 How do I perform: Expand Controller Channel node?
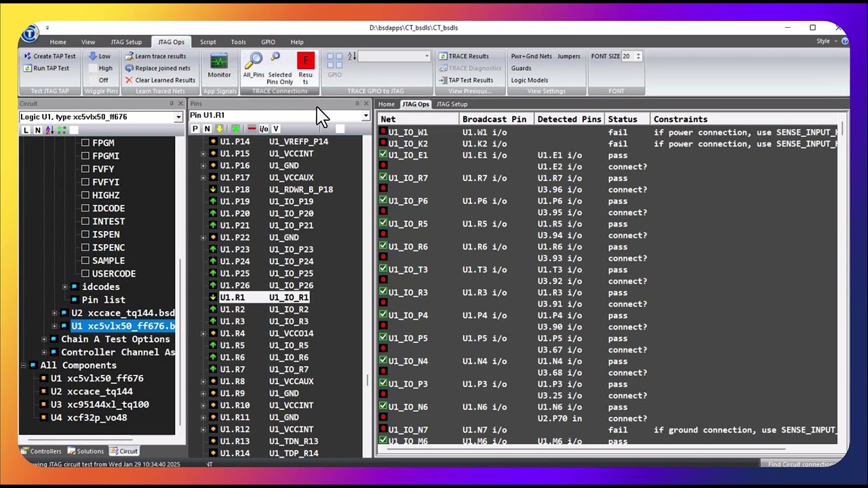coord(44,352)
